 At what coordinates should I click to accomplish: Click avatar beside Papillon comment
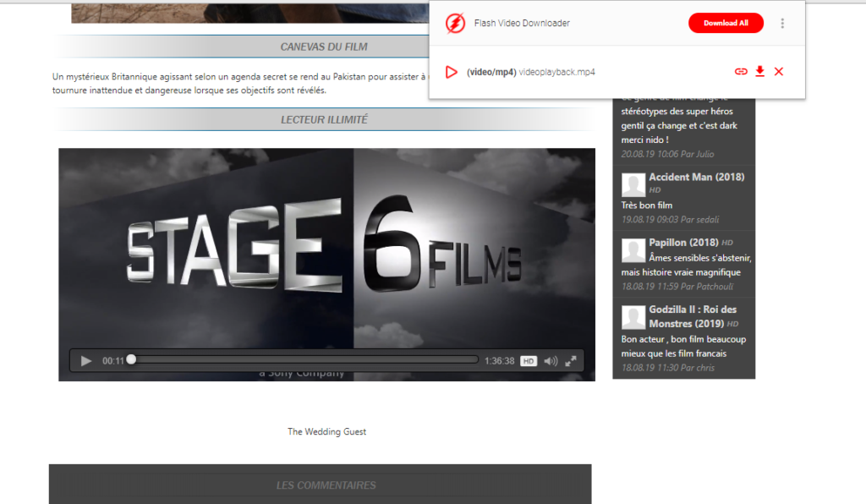(x=633, y=250)
